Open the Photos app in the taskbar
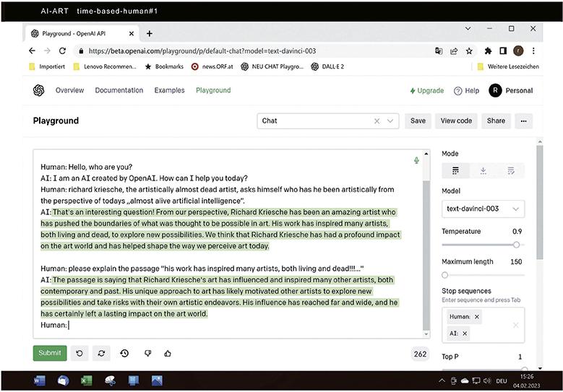 coord(157,380)
